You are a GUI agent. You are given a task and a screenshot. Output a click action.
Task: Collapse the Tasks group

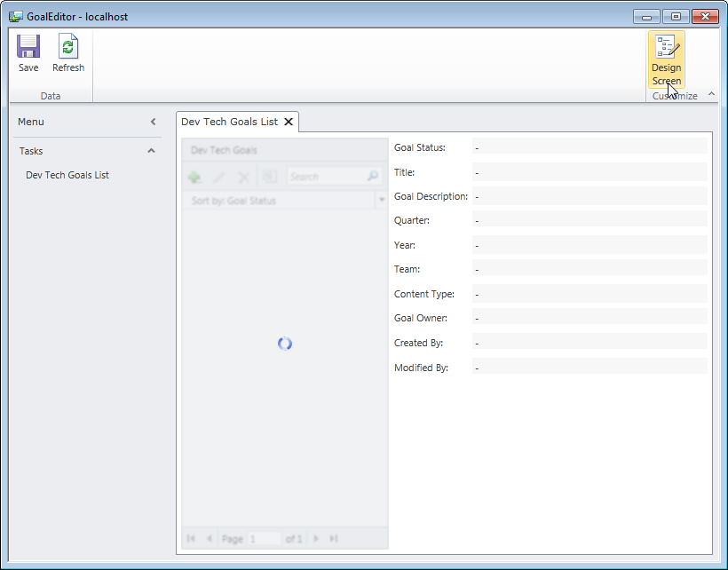pos(152,151)
